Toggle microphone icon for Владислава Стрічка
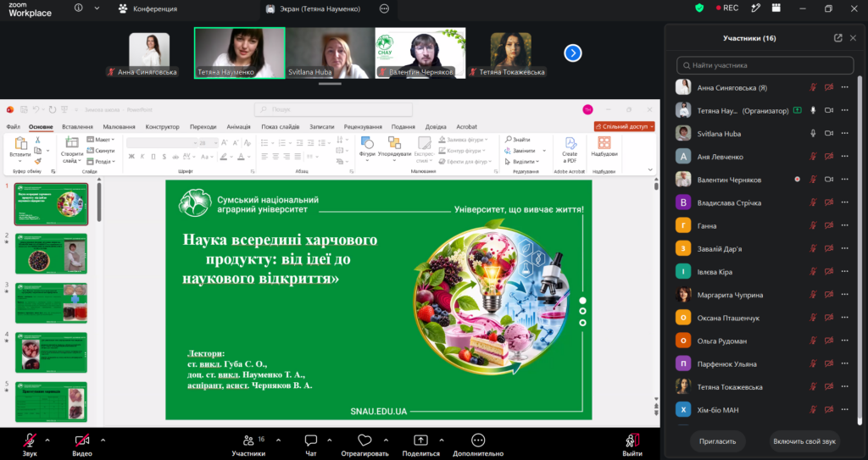The width and height of the screenshot is (868, 460). point(813,202)
